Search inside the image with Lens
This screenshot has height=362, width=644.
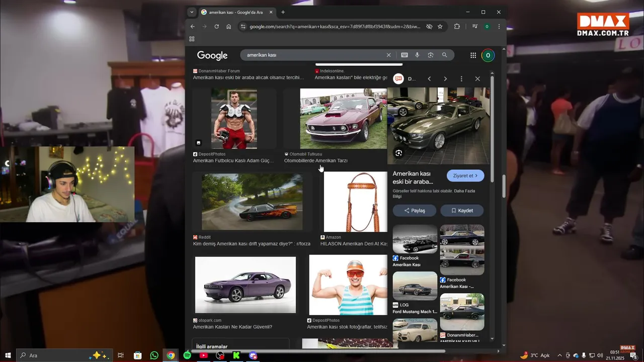398,153
